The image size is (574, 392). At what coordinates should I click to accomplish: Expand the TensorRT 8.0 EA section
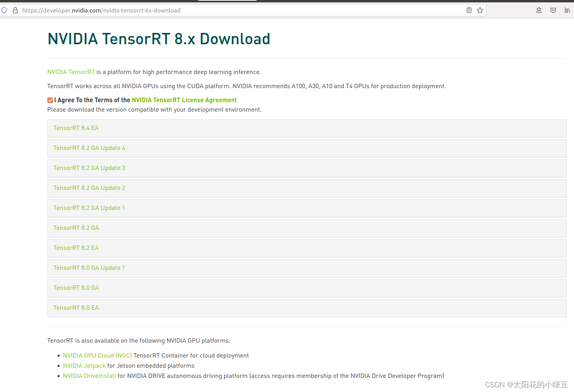tap(307, 308)
